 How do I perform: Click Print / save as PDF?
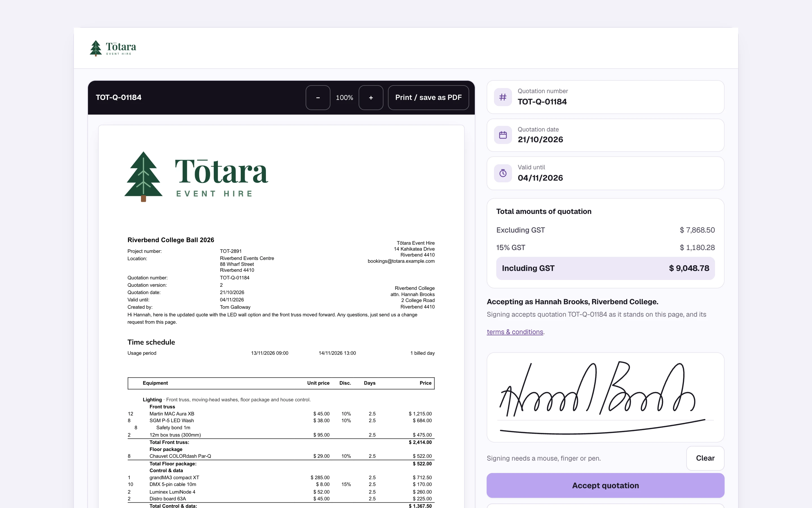coord(428,97)
